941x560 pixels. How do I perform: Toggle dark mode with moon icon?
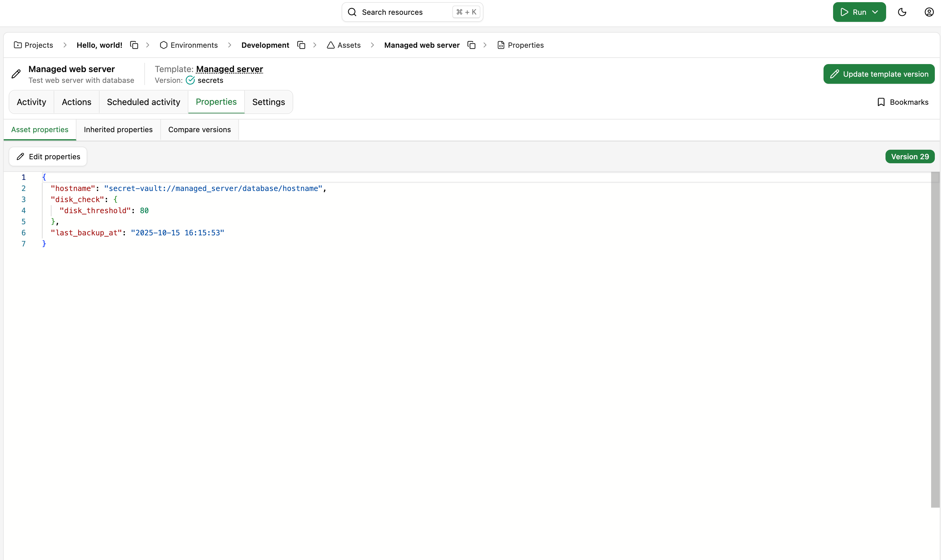pyautogui.click(x=902, y=12)
